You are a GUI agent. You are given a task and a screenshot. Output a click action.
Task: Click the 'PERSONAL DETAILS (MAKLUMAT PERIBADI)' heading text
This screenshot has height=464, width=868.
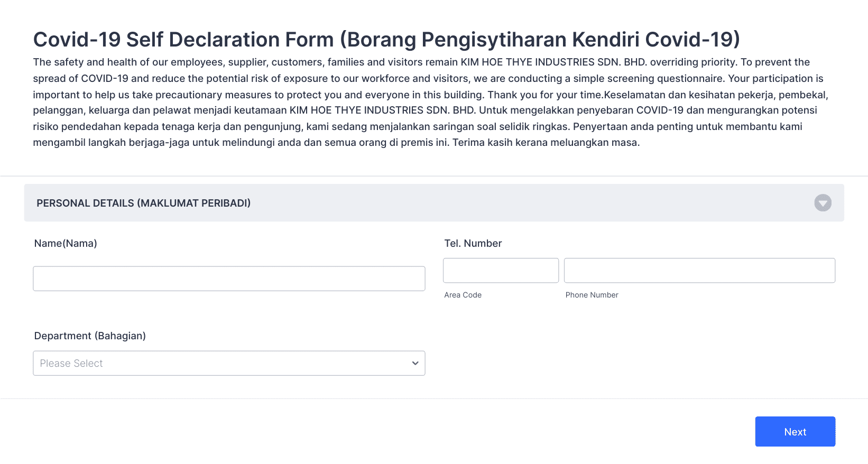[143, 203]
